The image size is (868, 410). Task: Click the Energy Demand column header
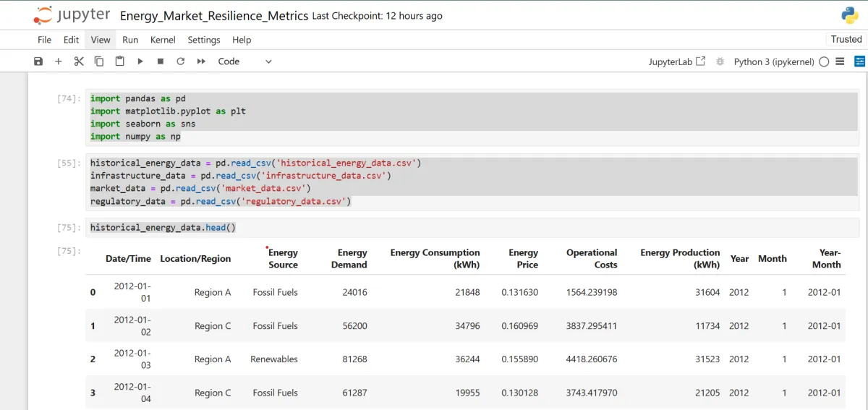click(349, 258)
